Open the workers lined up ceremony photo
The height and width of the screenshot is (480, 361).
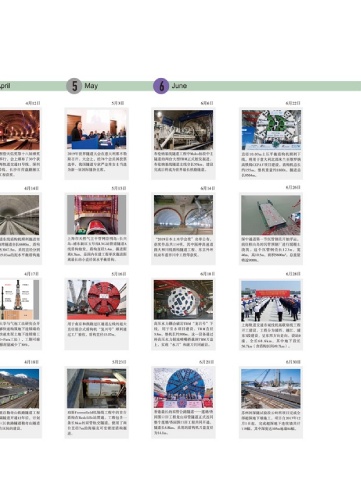(271, 301)
